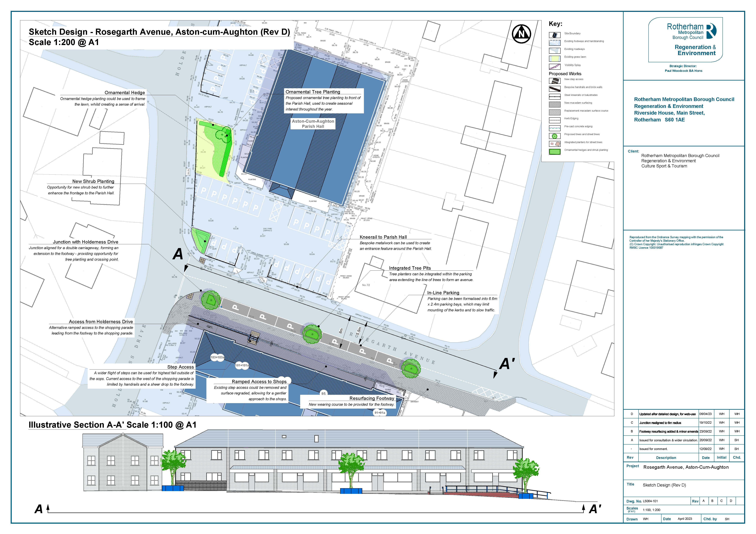Click the Kerb Edging key symbol
Image resolution: width=756 pixels, height=534 pixels.
pos(554,120)
